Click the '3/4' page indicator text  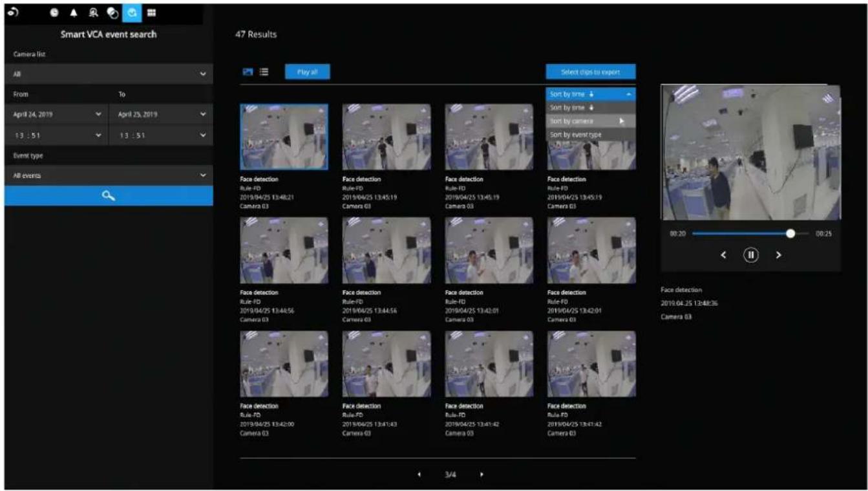tap(450, 474)
